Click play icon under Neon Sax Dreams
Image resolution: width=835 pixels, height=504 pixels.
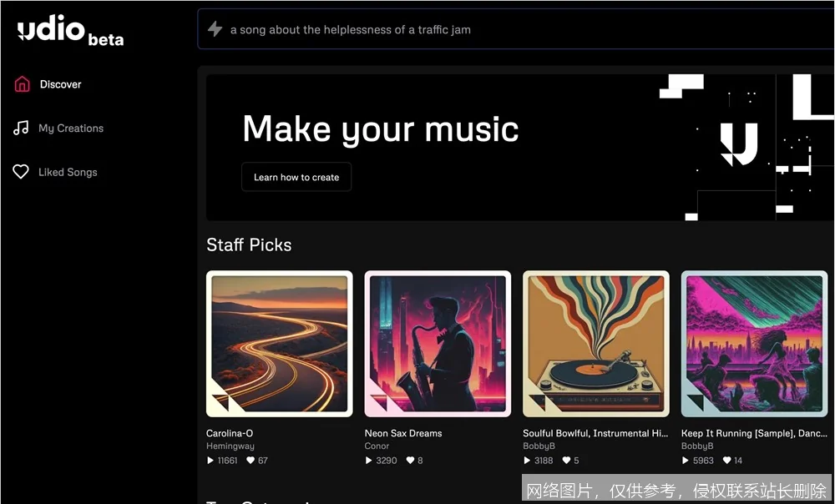(x=369, y=461)
